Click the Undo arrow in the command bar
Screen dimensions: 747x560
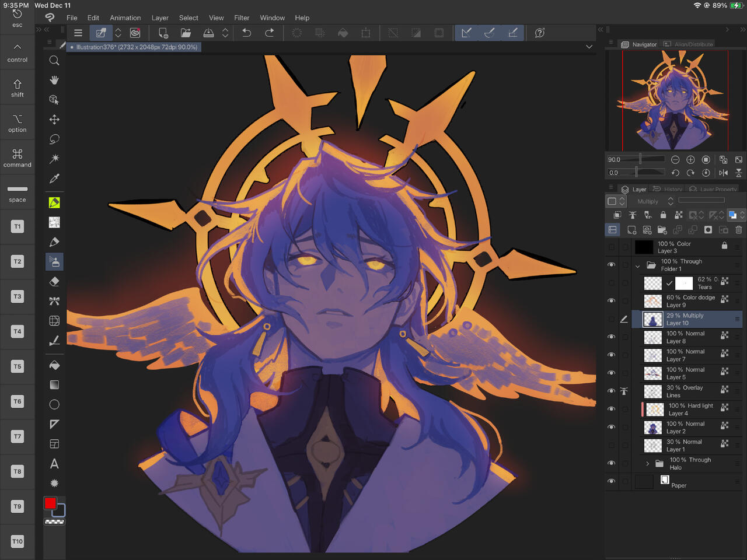click(x=246, y=33)
